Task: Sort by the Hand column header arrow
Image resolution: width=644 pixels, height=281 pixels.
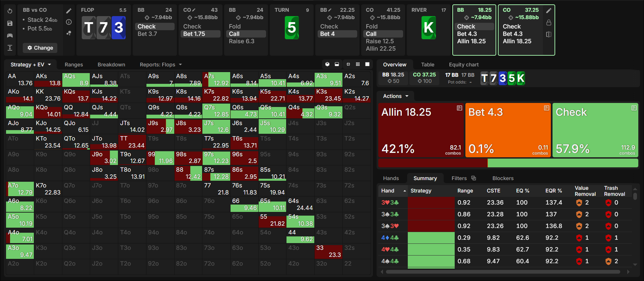Action: click(x=405, y=191)
